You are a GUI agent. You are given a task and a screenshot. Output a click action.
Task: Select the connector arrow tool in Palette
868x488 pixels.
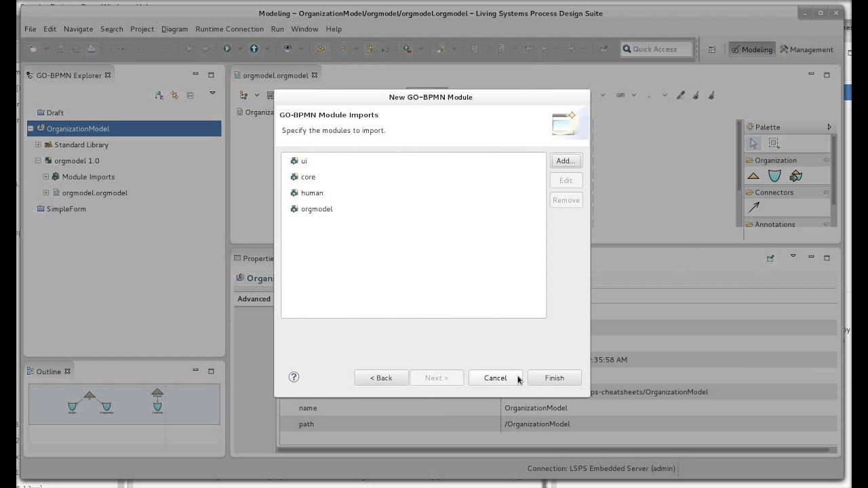pos(753,208)
